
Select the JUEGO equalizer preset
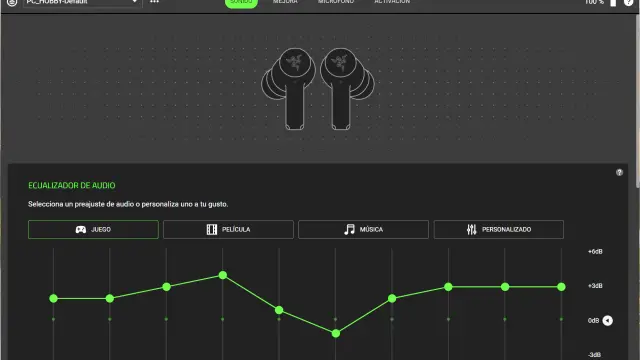(93, 229)
